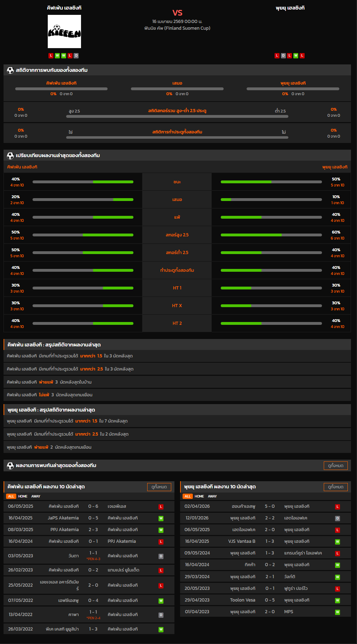Select AWAY filter in PuiU last 10 matches
The height and width of the screenshot is (644, 357).
tap(212, 496)
